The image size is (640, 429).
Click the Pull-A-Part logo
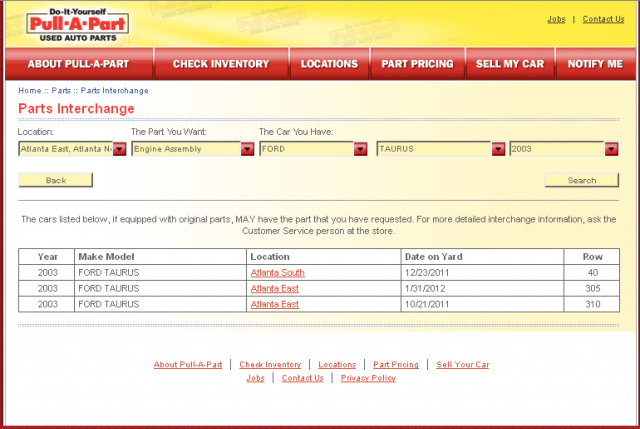pyautogui.click(x=78, y=25)
